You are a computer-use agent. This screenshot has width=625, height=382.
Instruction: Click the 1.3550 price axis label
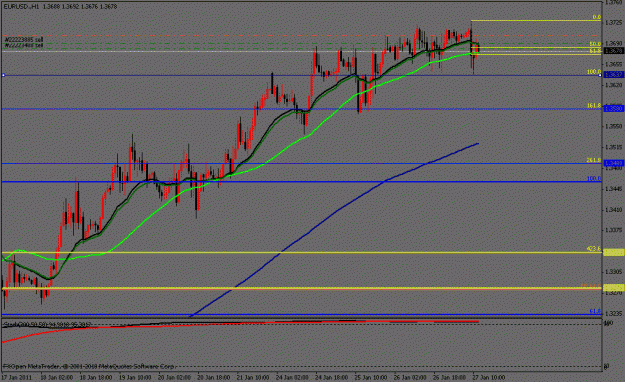613,126
